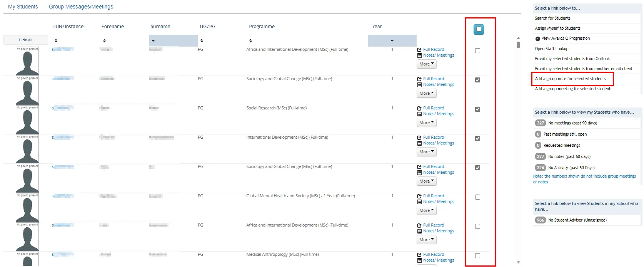Viewport: 644px width, 267px height.
Task: Click the scroll up arrow of table scrollbar
Action: coord(518,38)
